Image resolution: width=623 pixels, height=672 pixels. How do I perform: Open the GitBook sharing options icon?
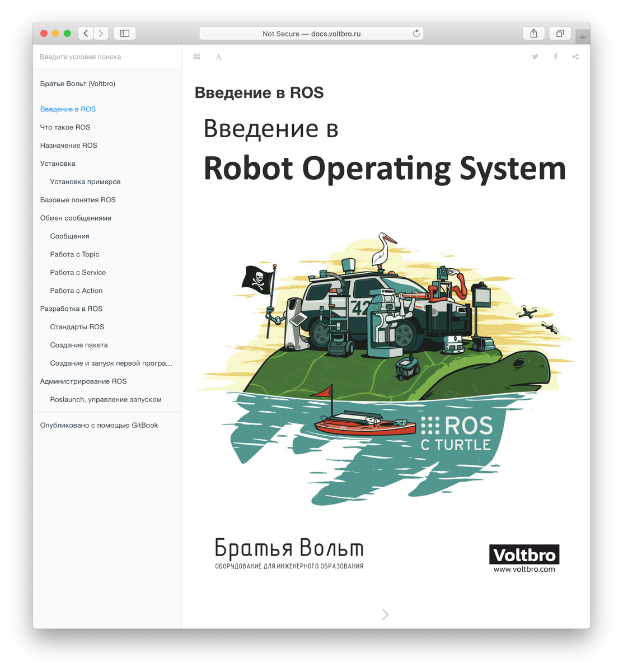pyautogui.click(x=575, y=57)
